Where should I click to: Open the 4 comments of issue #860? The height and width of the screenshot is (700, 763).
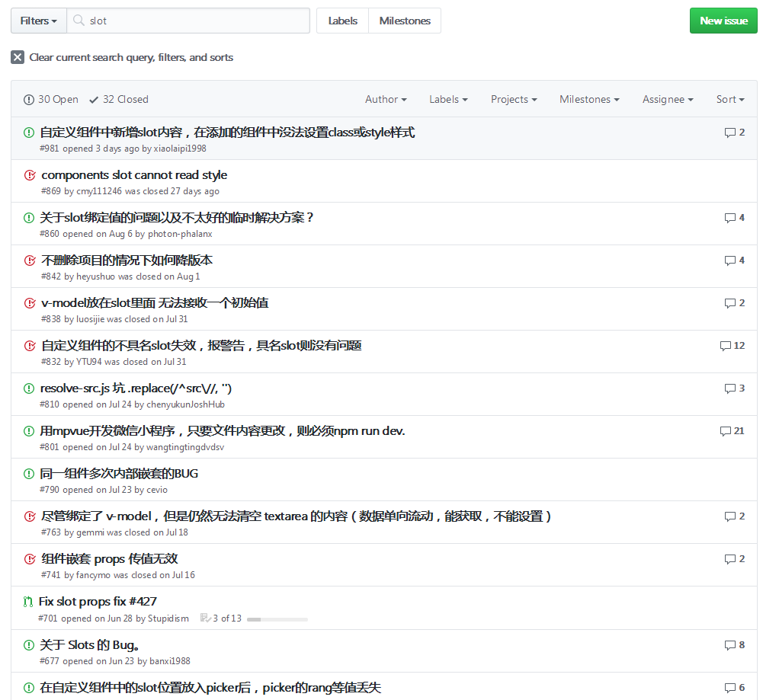pyautogui.click(x=734, y=218)
